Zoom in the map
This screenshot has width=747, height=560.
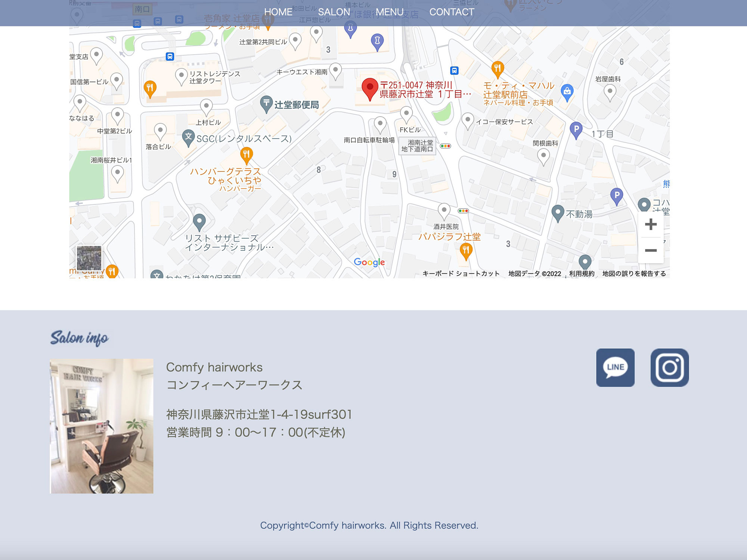(651, 224)
